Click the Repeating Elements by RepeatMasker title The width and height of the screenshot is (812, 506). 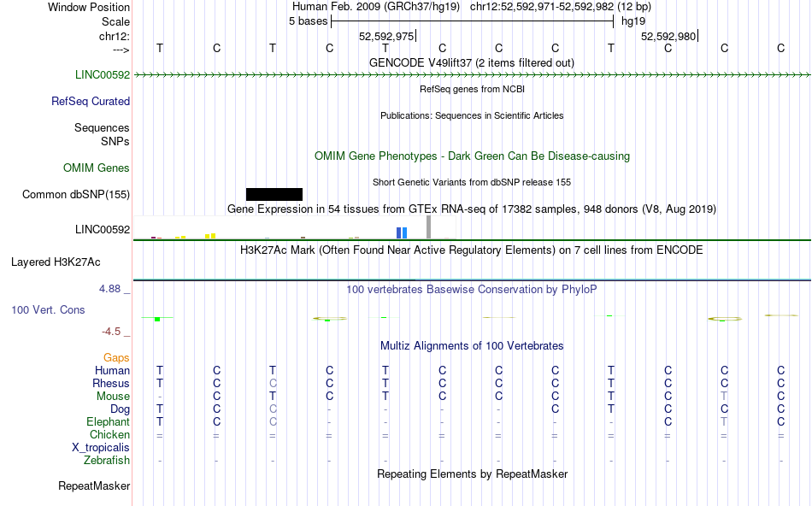(x=473, y=474)
